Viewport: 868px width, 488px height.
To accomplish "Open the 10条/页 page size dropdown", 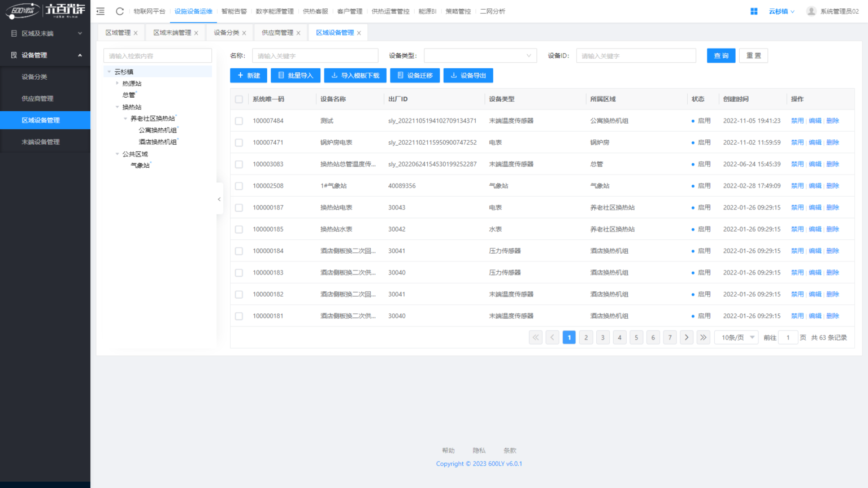I will (x=736, y=338).
